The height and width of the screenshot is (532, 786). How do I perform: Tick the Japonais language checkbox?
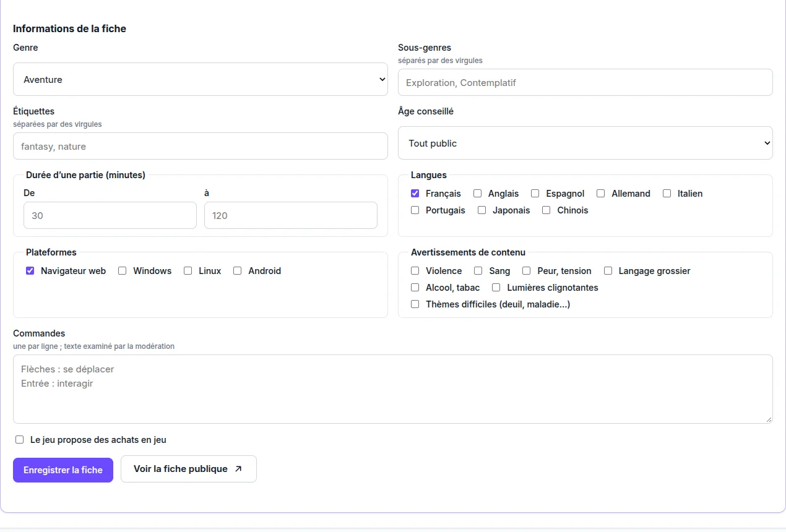click(482, 210)
